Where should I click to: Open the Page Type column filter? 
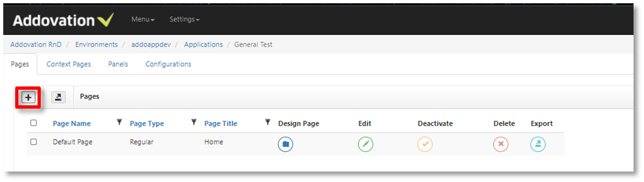pos(194,122)
